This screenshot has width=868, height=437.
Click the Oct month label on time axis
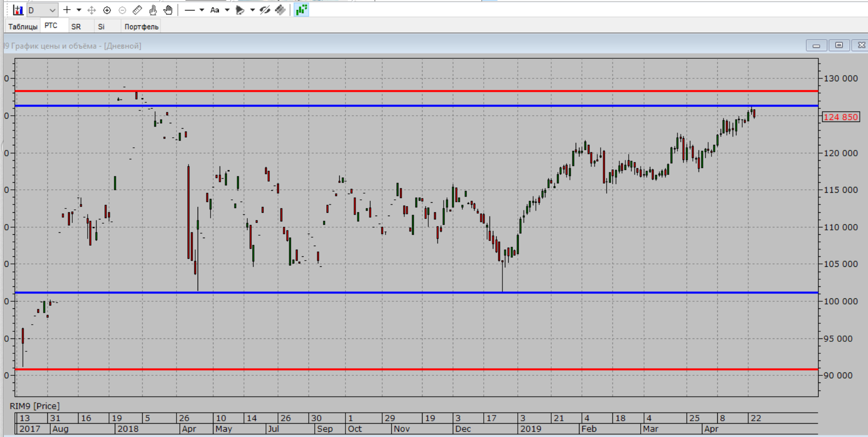coord(355,429)
